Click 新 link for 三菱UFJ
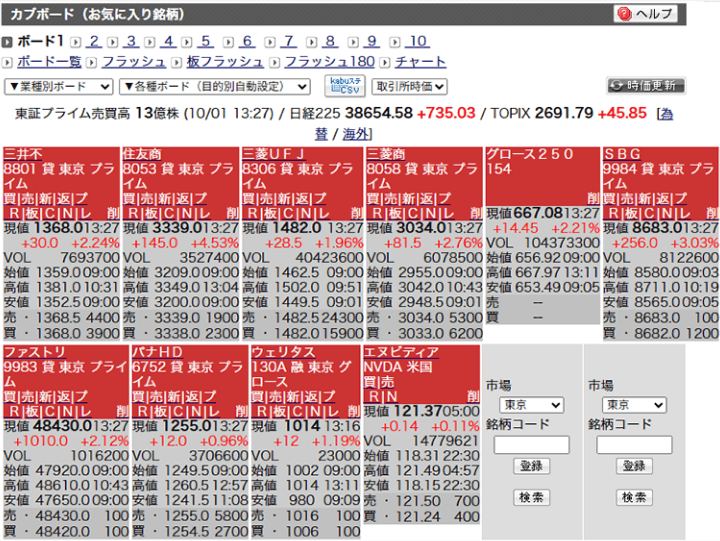Viewport: 720px width, 541px height. 284,198
